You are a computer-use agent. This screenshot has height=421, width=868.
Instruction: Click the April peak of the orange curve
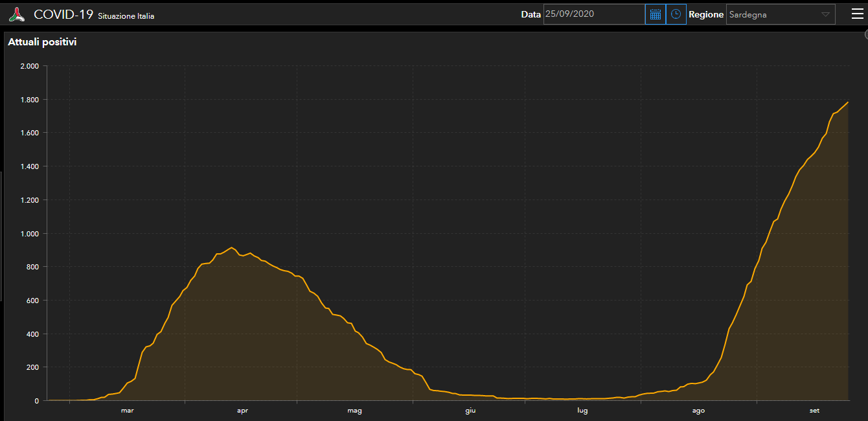click(232, 247)
